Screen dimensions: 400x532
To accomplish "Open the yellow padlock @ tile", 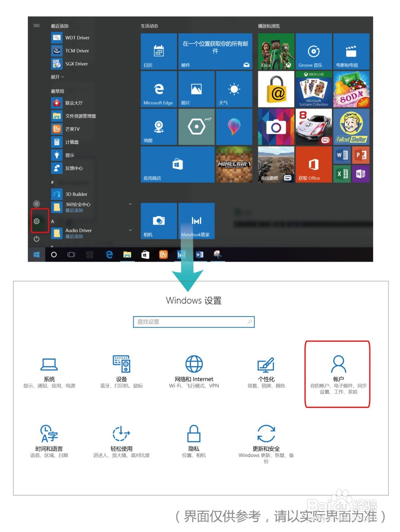I will pos(276,89).
